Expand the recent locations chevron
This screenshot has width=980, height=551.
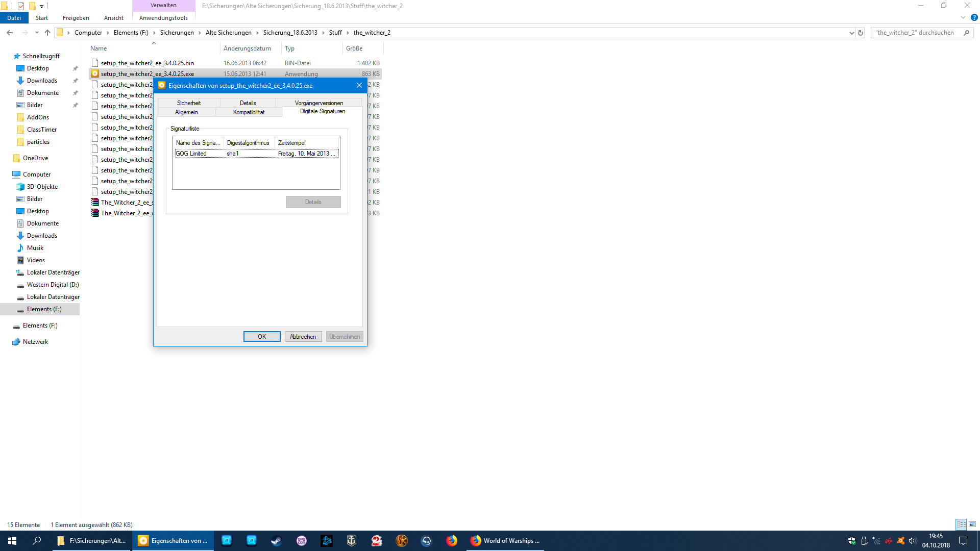click(37, 33)
